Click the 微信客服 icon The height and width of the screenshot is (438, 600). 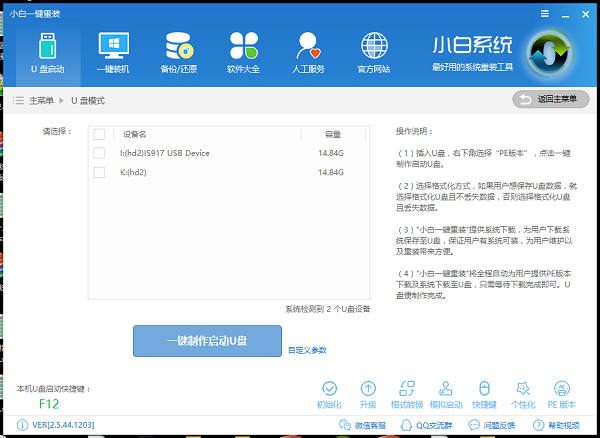345,425
